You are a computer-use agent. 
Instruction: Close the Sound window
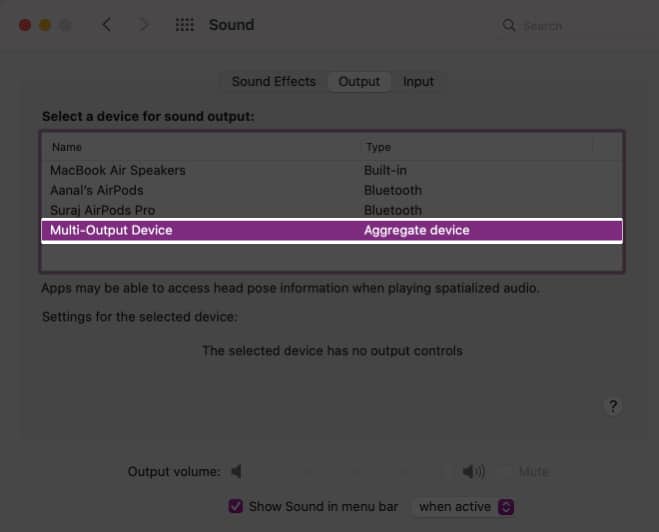point(25,25)
